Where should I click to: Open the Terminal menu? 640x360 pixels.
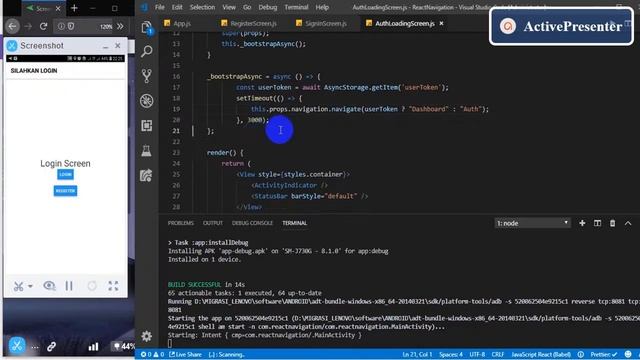(296, 7)
